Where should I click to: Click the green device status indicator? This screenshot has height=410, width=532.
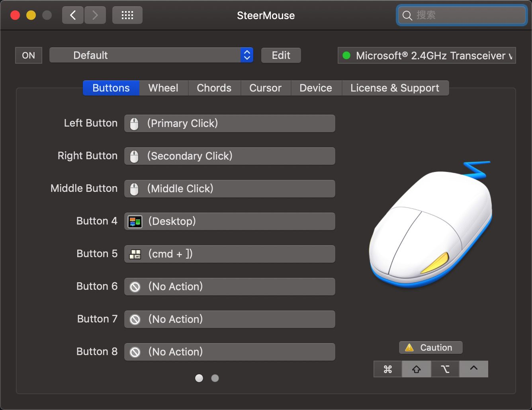coord(346,55)
